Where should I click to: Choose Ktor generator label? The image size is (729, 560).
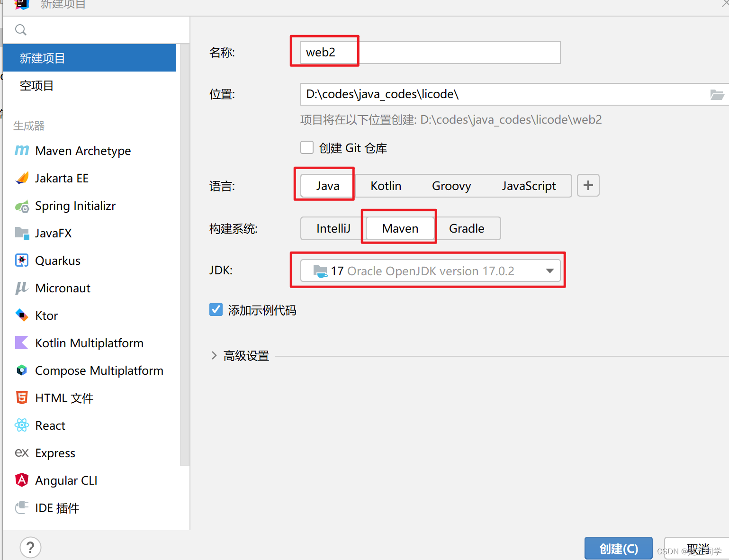46,316
